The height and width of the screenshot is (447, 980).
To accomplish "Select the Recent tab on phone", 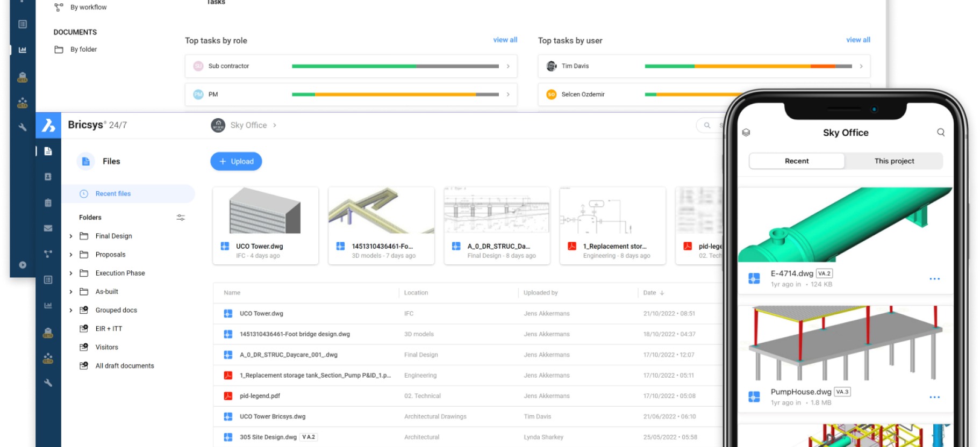I will click(796, 161).
